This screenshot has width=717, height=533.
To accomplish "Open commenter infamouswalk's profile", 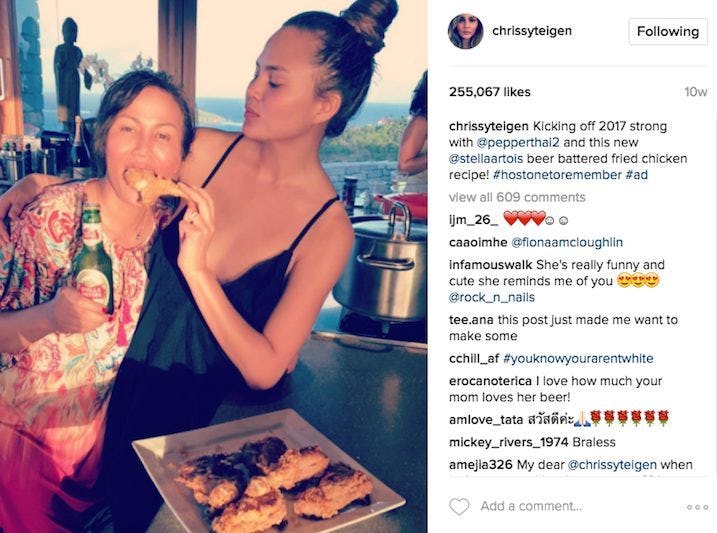I will 491,265.
